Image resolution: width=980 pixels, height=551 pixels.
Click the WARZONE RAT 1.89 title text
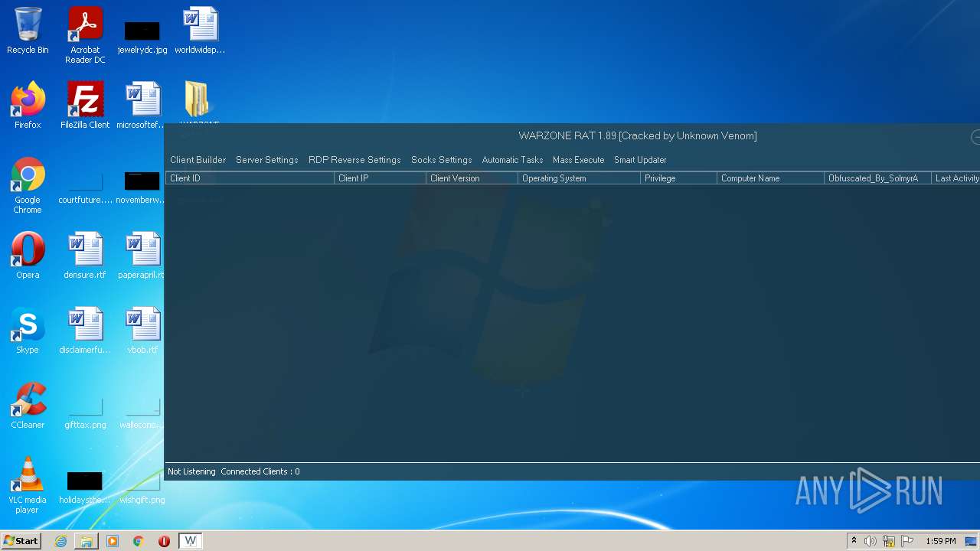pos(637,135)
